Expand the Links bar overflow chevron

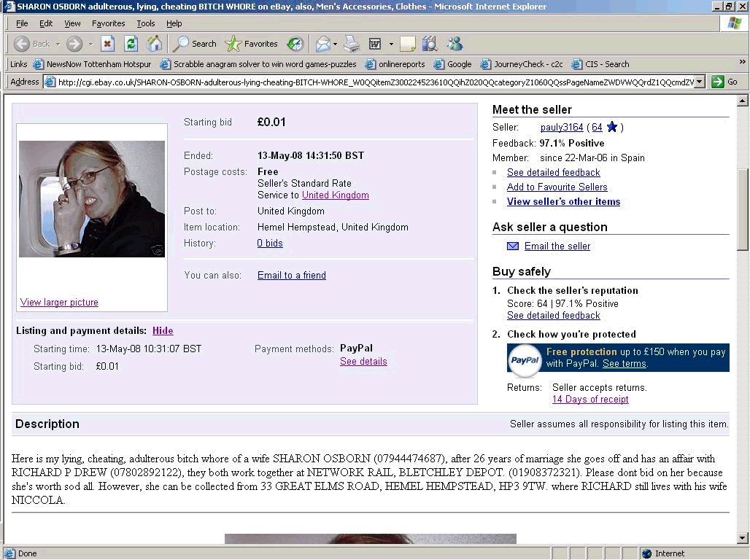pos(743,63)
